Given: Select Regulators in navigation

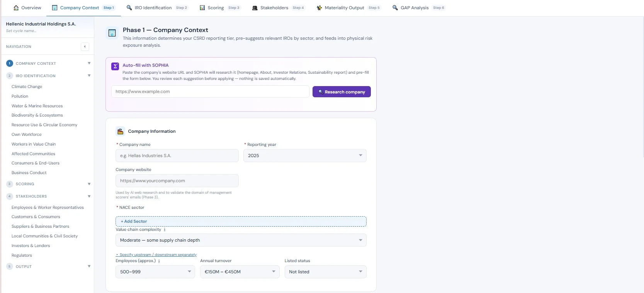Looking at the screenshot, I should point(22,256).
